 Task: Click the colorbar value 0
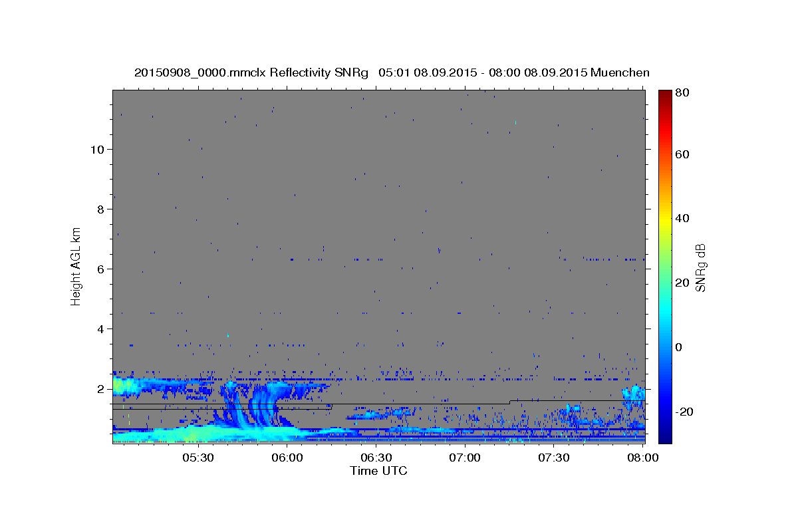(x=679, y=347)
